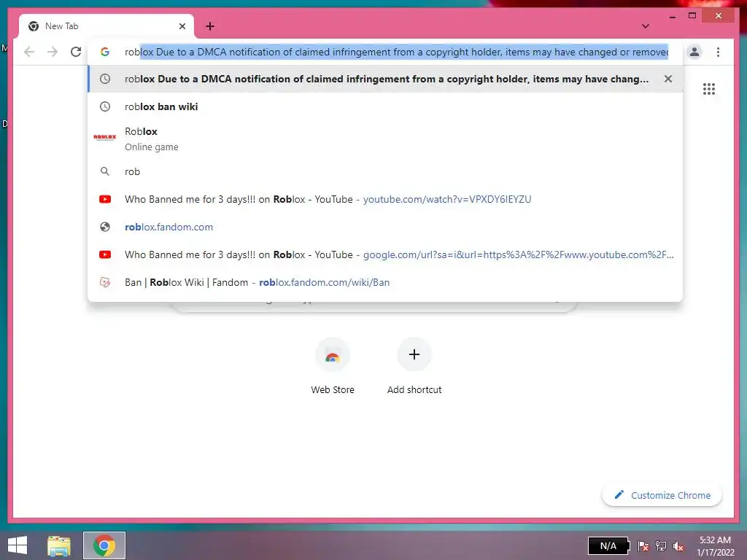The image size is (747, 560).
Task: Open the Web Store shortcut
Action: [x=333, y=366]
